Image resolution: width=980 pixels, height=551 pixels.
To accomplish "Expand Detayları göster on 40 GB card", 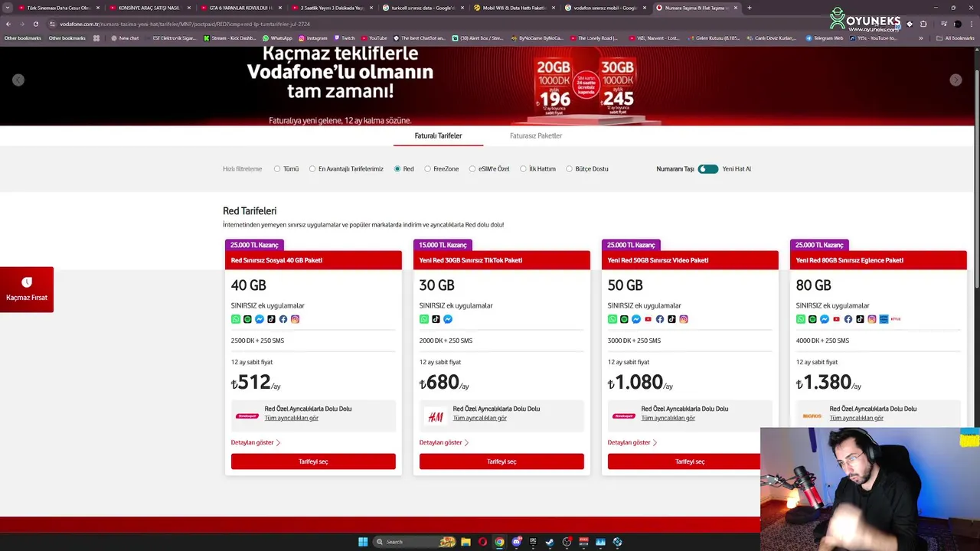I will 256,442.
